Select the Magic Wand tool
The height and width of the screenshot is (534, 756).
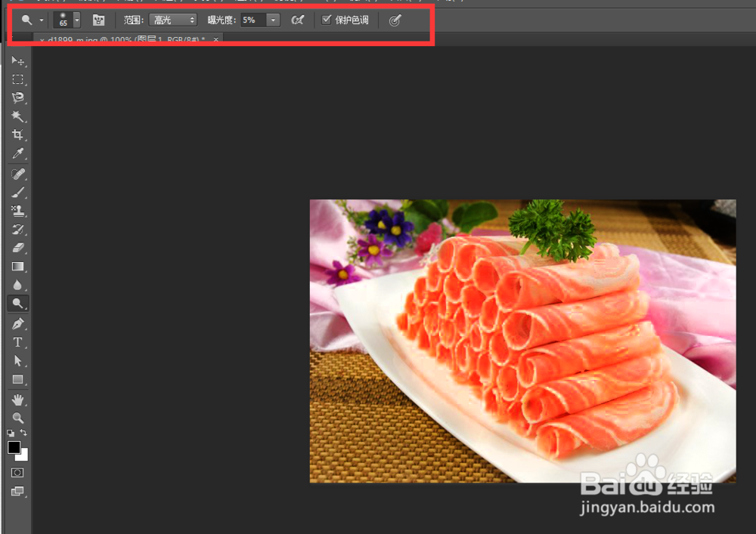(18, 116)
